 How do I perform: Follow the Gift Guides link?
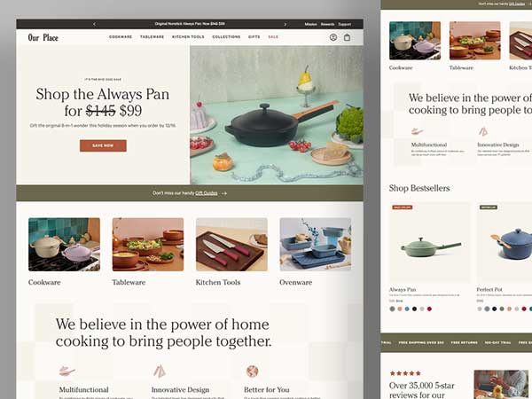(207, 193)
